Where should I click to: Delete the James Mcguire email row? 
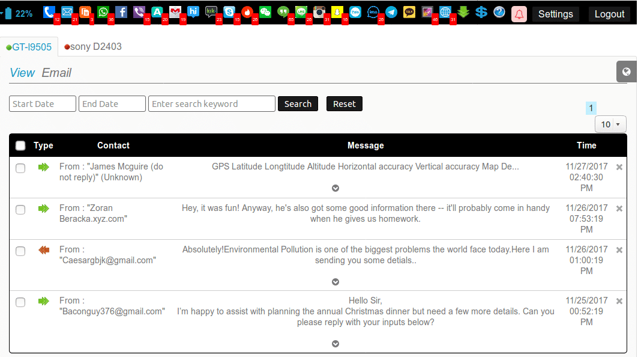(619, 167)
